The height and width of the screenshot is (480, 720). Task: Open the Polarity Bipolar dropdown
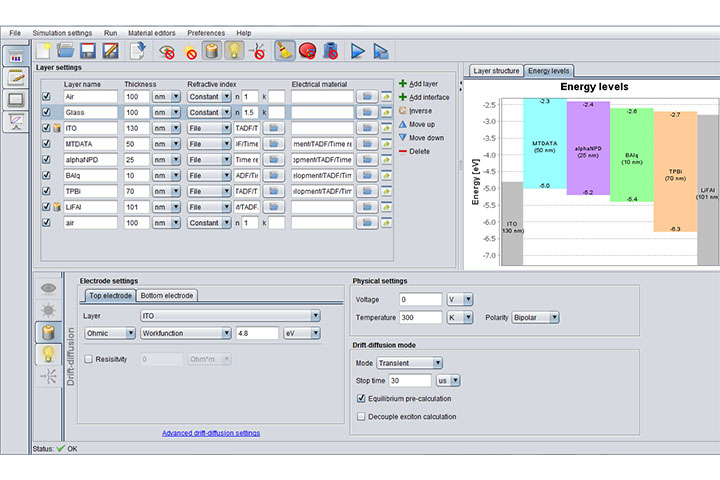535,317
